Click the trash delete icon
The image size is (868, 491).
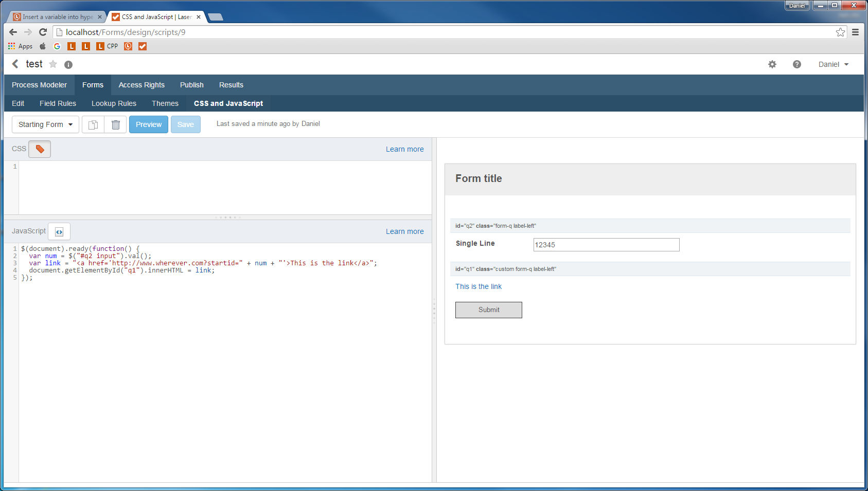tap(116, 124)
